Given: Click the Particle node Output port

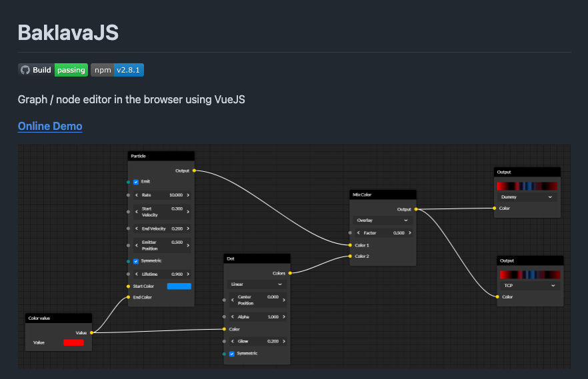Looking at the screenshot, I should point(194,171).
